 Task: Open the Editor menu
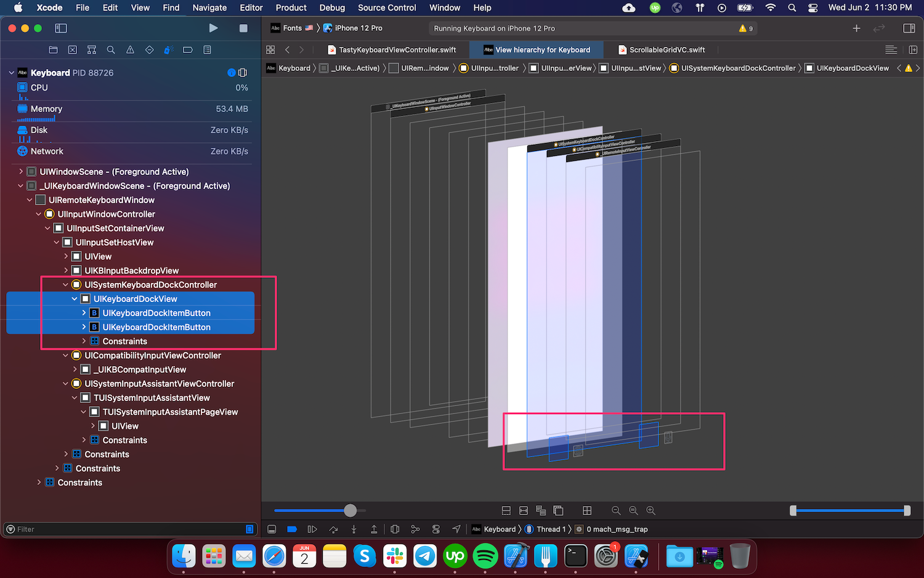coord(251,7)
